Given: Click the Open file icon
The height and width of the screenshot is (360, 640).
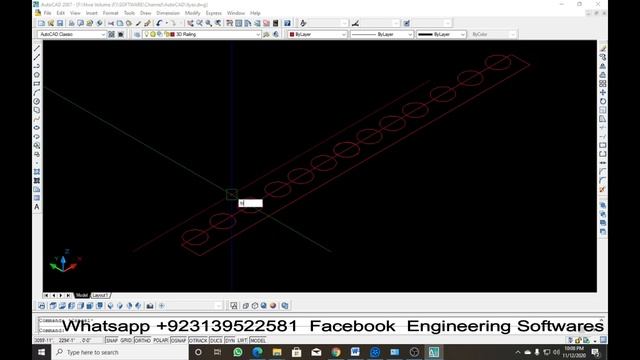Looking at the screenshot, I should [x=51, y=23].
